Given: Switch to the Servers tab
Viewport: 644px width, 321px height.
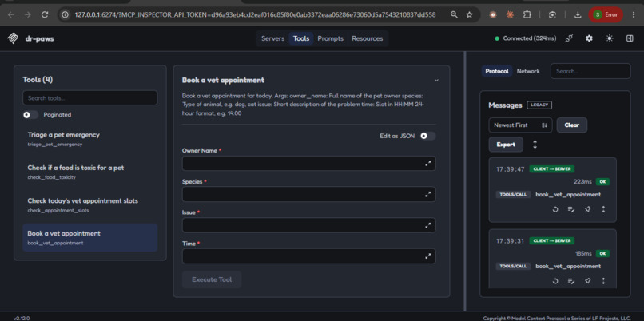Looking at the screenshot, I should coord(272,38).
